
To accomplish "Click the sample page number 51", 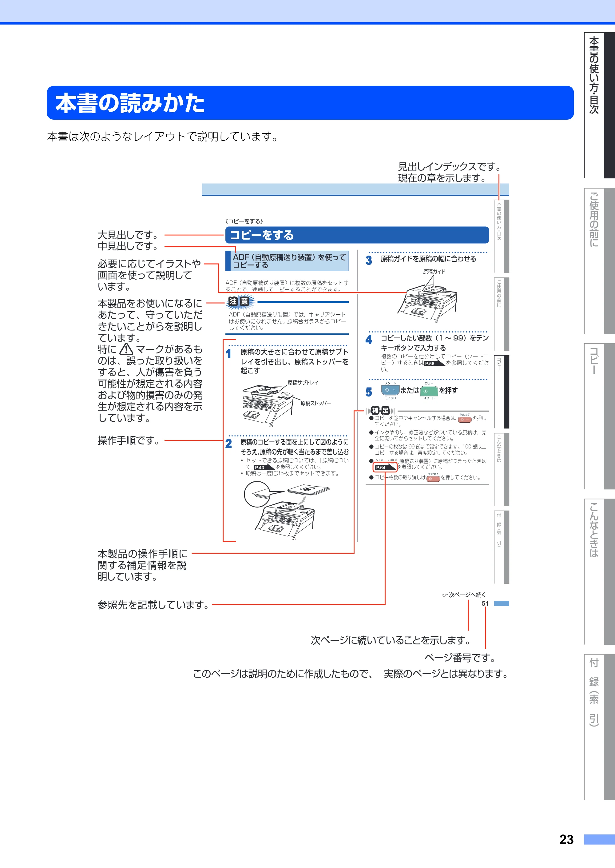I will [x=485, y=604].
